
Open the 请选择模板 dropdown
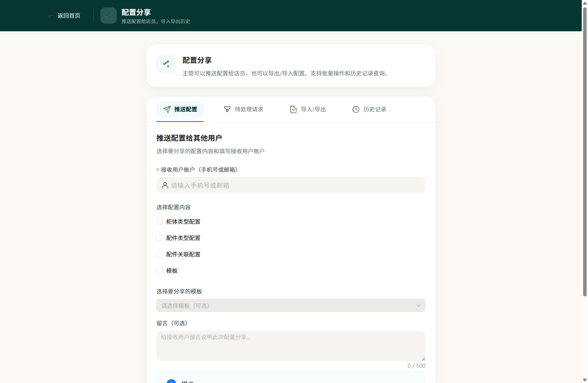(x=291, y=306)
